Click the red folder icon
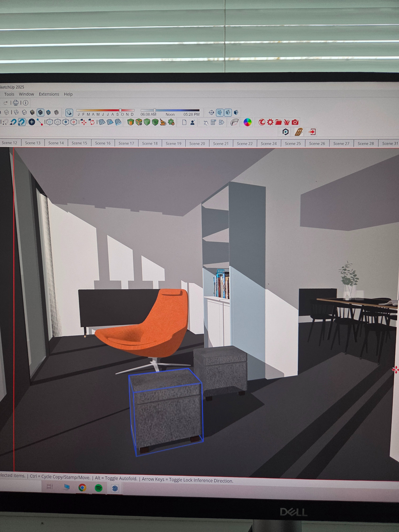 pos(279,122)
